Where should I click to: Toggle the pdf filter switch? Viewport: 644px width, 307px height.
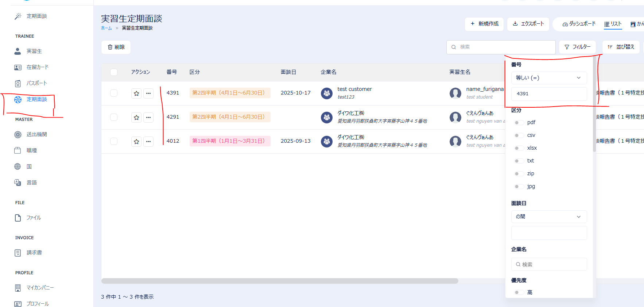(519, 123)
